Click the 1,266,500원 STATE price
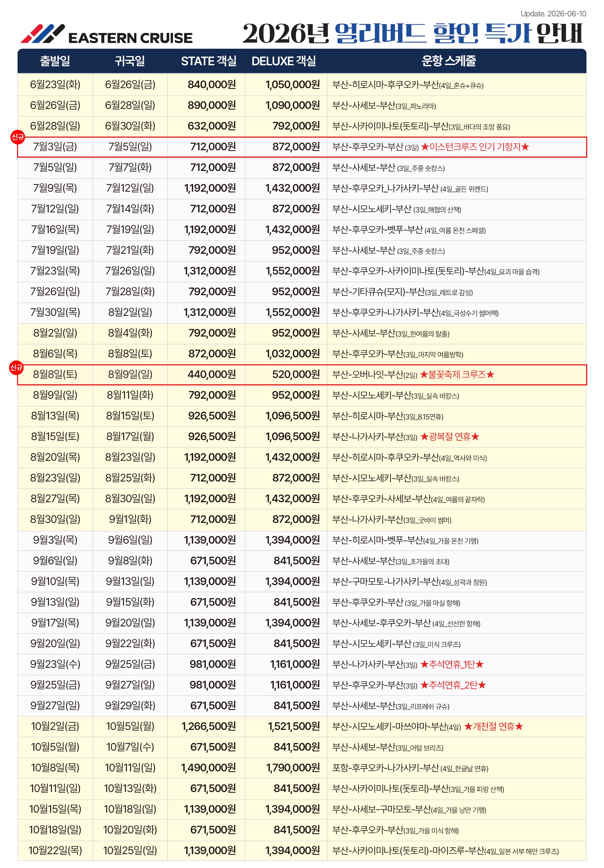This screenshot has height=868, width=604. [209, 726]
